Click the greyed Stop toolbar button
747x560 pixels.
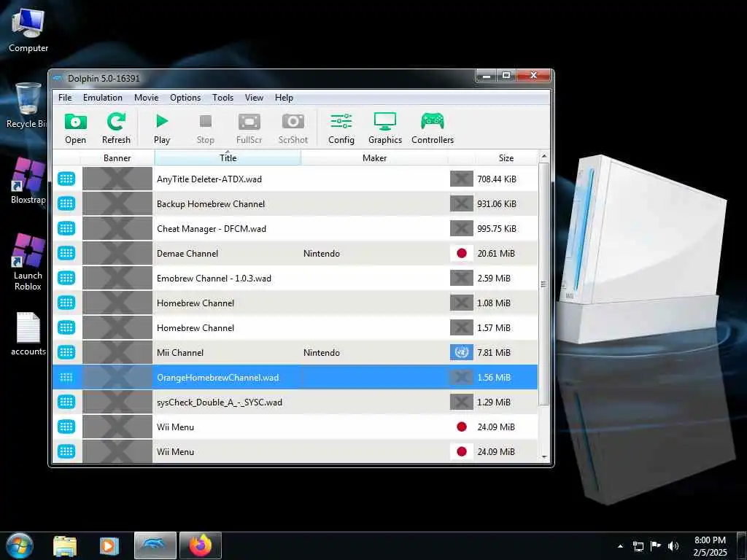point(205,128)
